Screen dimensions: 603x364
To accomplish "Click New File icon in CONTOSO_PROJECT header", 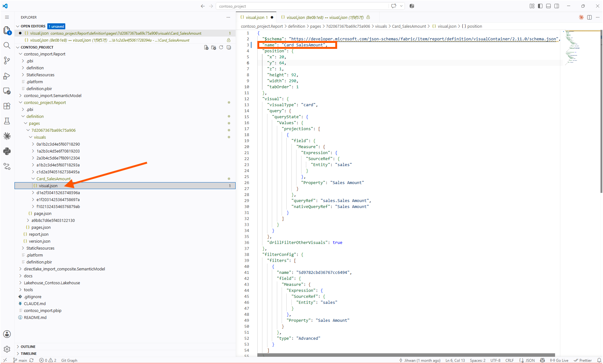I will tap(206, 47).
